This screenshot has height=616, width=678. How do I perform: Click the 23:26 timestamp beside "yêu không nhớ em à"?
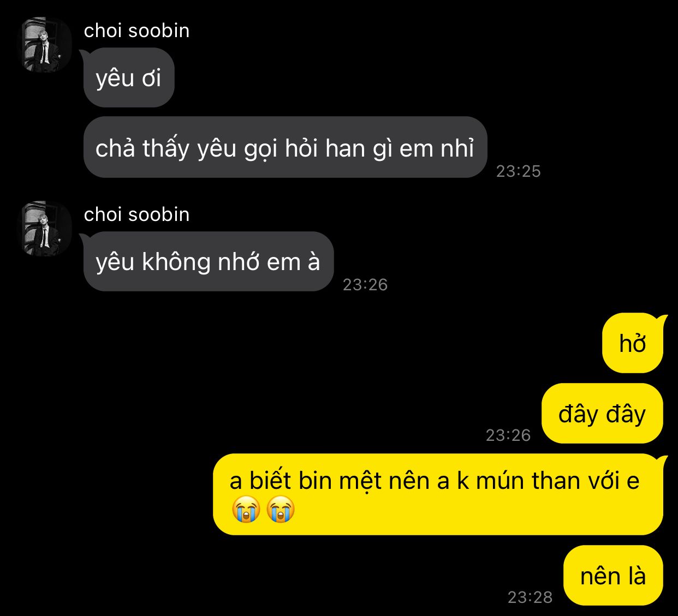(x=365, y=285)
